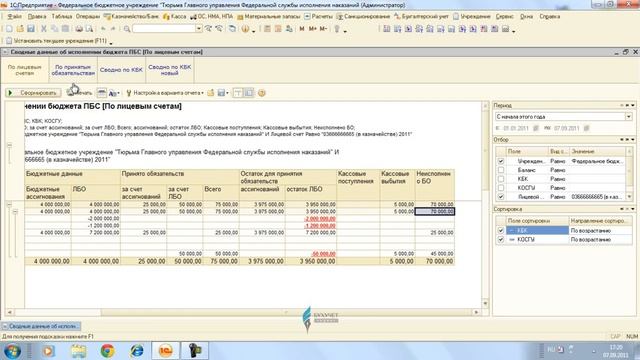640x360 pixels.
Task: Open the Файл menu
Action: tap(14, 17)
